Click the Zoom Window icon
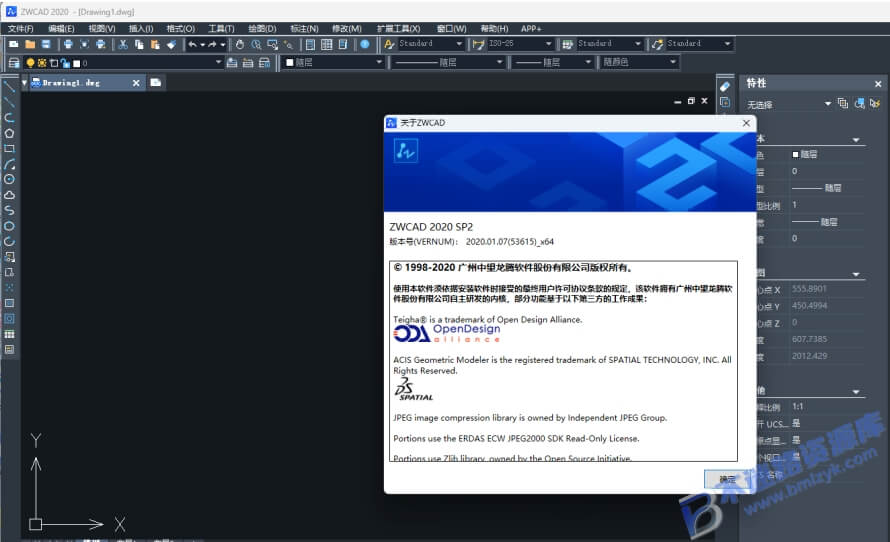The height and width of the screenshot is (542, 890). coord(272,44)
